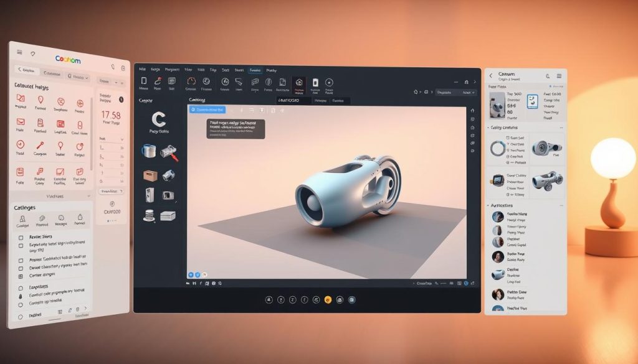Open the highlighted menu item in main menu bar

point(255,70)
